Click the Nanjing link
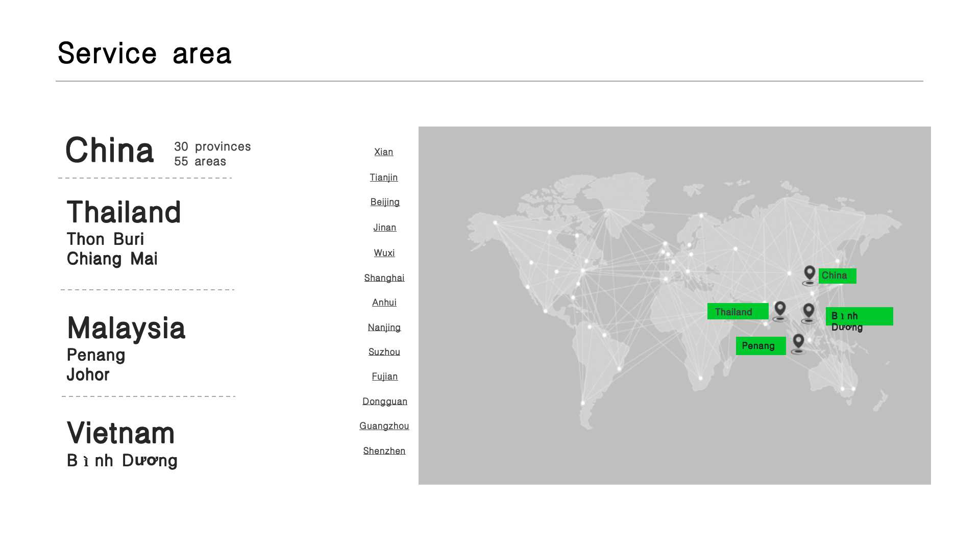Viewport: 980px width, 551px height. click(384, 328)
